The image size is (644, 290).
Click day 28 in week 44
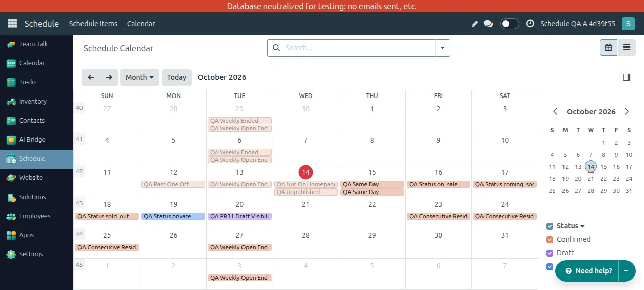[x=306, y=235]
